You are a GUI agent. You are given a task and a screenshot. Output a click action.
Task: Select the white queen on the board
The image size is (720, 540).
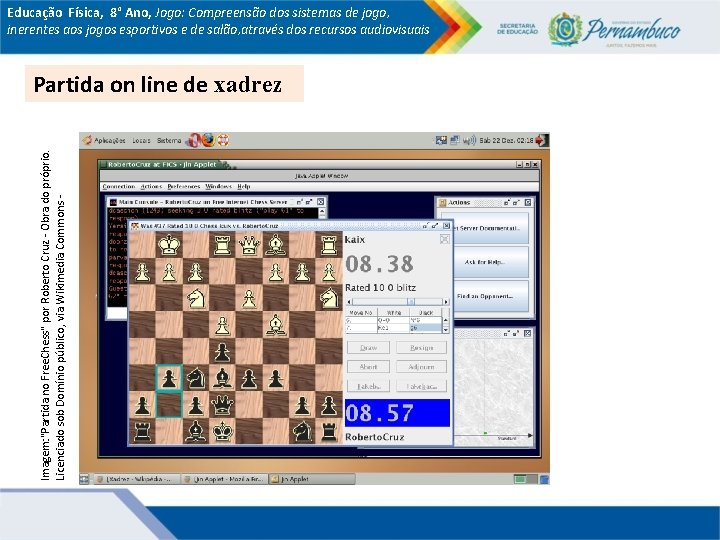(x=249, y=245)
